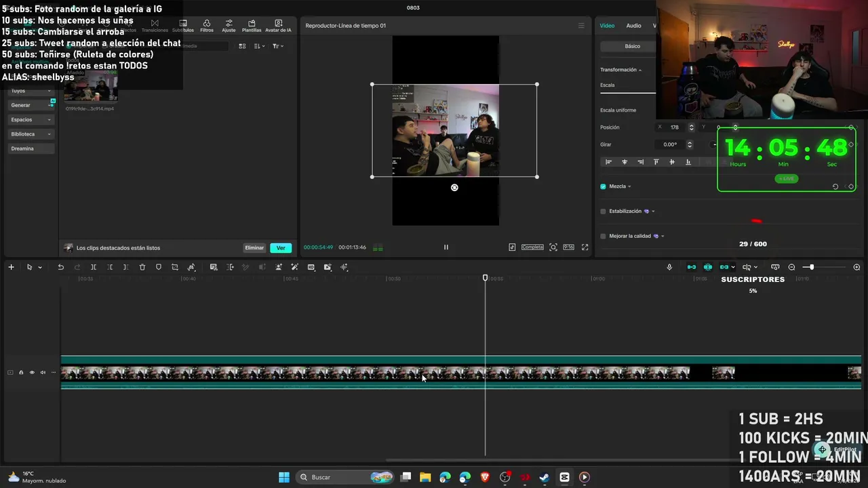Image resolution: width=868 pixels, height=488 pixels.
Task: Open the Filtros tab
Action: (x=207, y=26)
